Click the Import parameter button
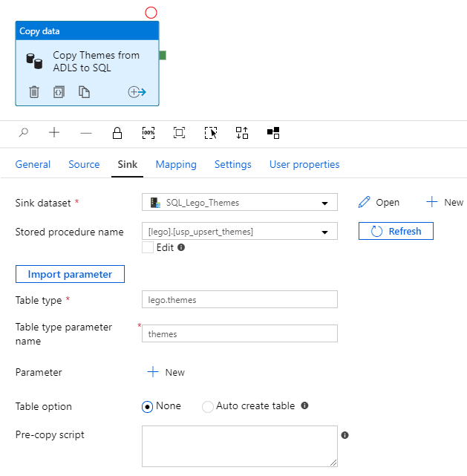 click(70, 274)
